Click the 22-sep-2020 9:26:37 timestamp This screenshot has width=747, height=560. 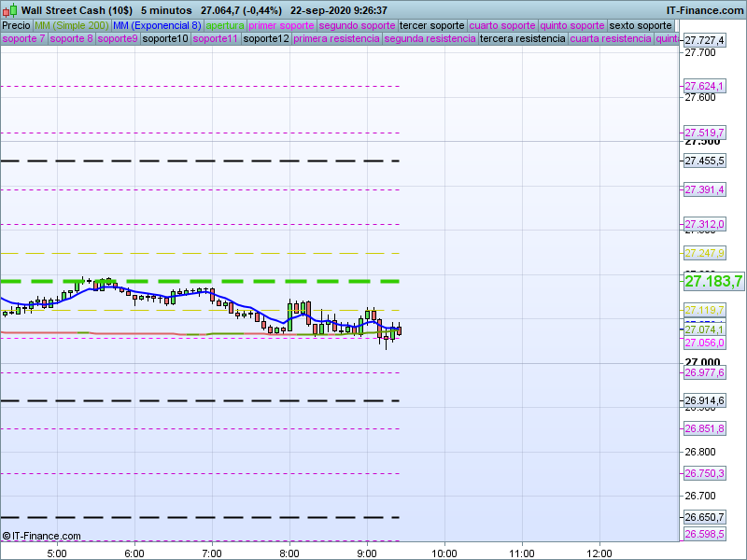(339, 10)
